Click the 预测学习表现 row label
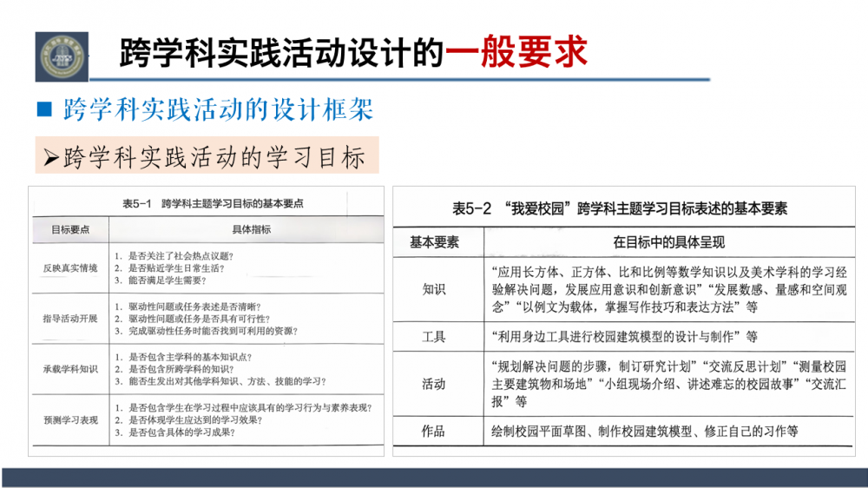 point(70,419)
